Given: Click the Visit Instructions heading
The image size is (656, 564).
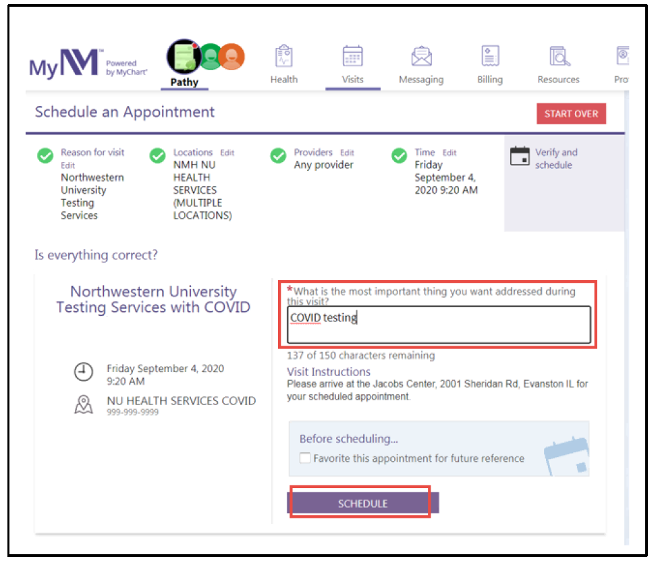Looking at the screenshot, I should (328, 372).
